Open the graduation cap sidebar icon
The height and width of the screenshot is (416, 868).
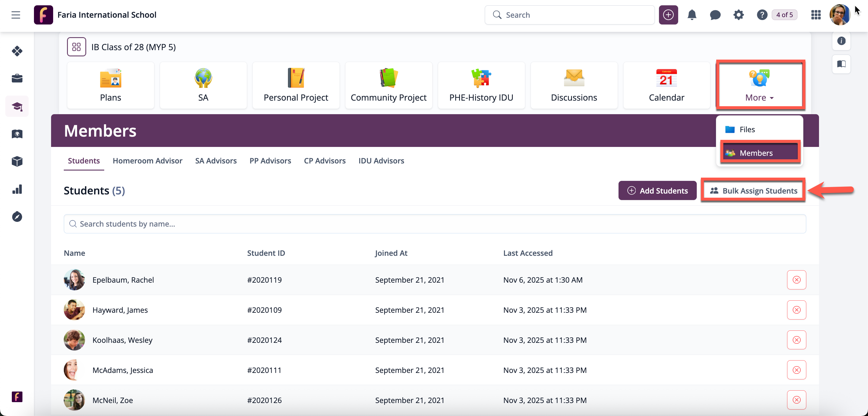point(17,107)
